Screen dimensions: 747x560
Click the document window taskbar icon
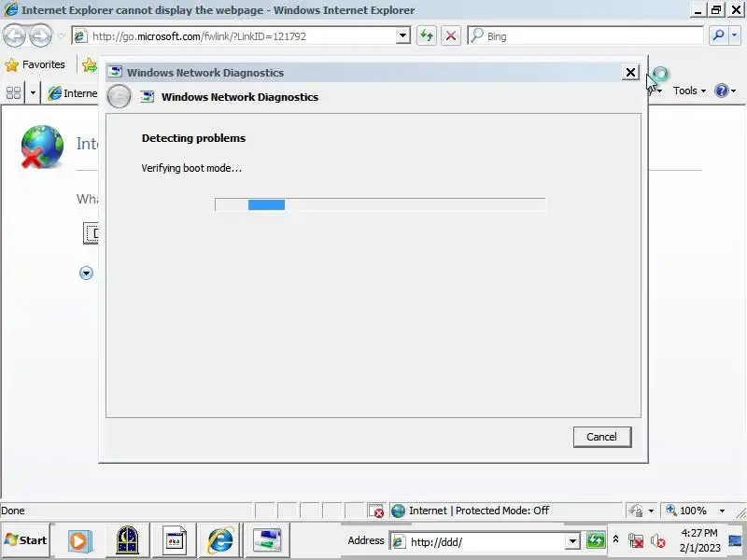pos(175,541)
